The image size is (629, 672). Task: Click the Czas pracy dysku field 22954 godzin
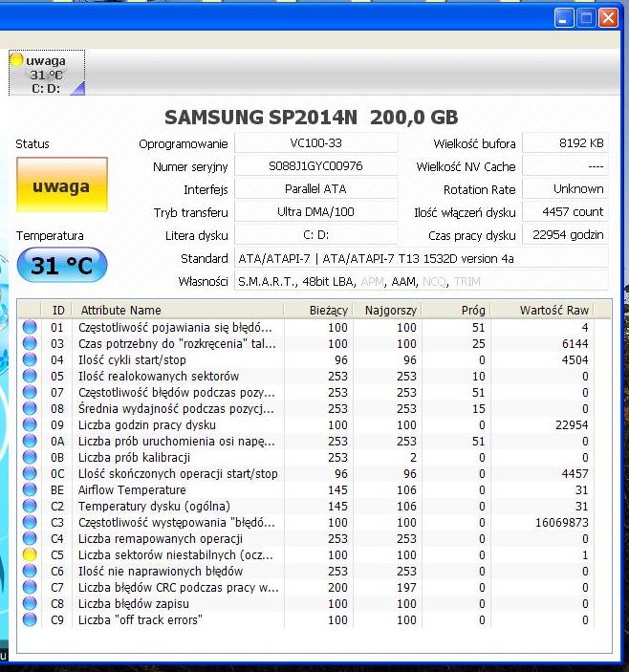(x=565, y=235)
